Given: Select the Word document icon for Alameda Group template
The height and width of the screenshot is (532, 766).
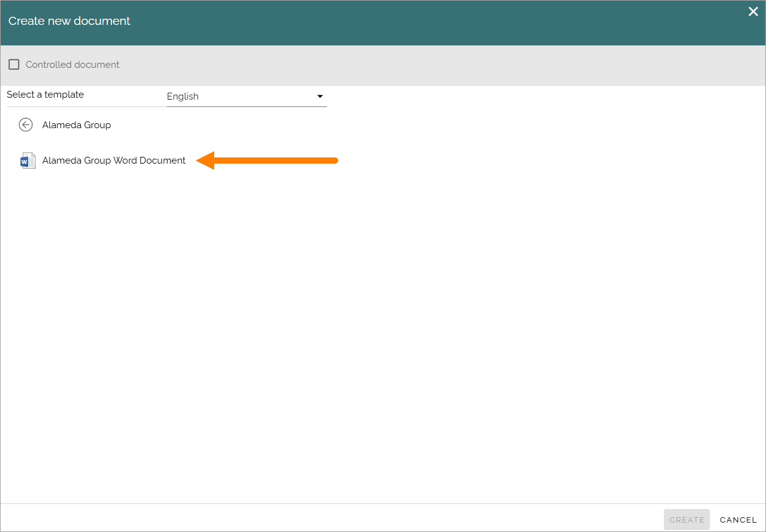Looking at the screenshot, I should tap(27, 161).
